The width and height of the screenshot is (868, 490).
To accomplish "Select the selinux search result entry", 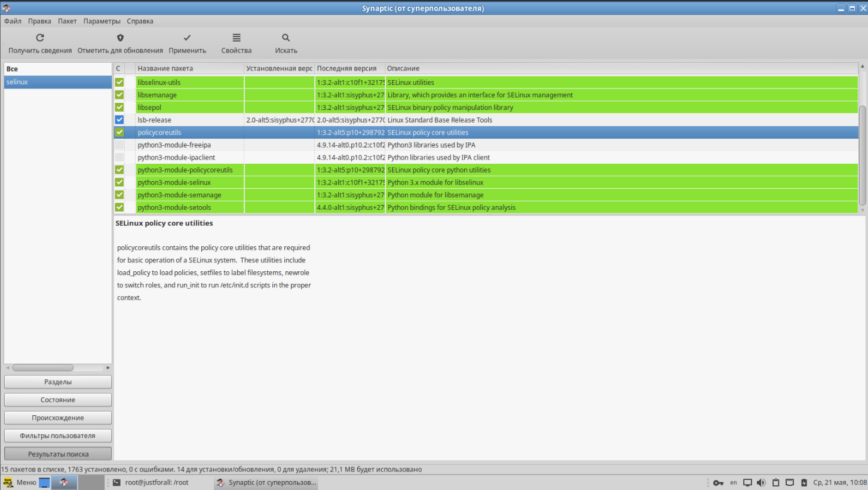I will 58,82.
